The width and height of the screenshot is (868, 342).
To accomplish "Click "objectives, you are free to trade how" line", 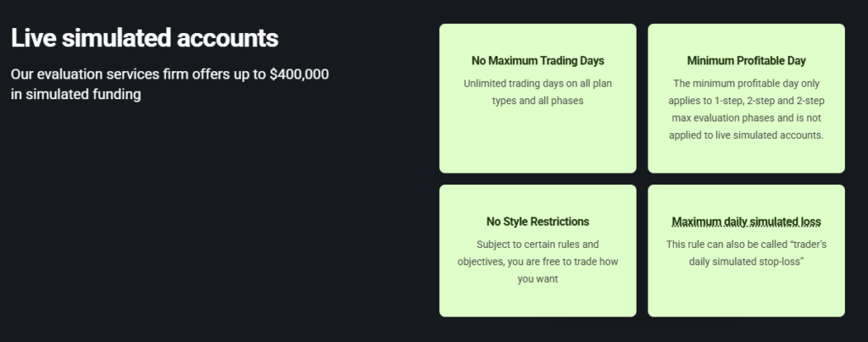I will pyautogui.click(x=537, y=261).
